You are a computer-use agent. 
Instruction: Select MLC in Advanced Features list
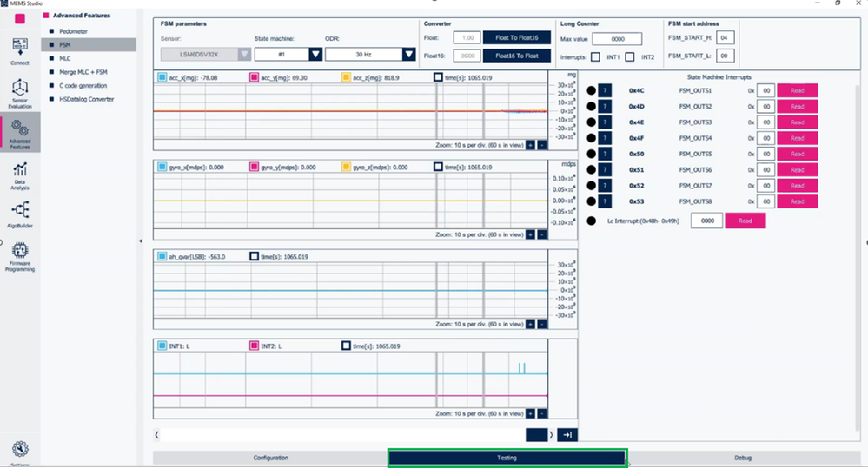point(65,58)
